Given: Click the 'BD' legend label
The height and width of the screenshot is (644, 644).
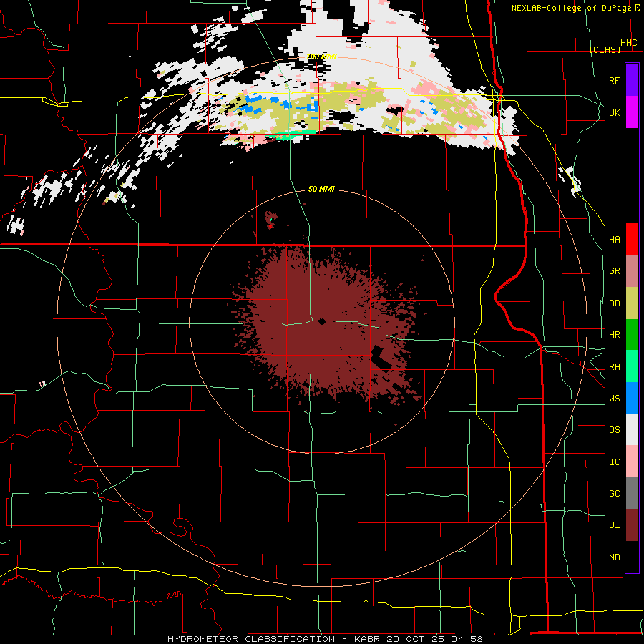Looking at the screenshot, I should (x=614, y=303).
